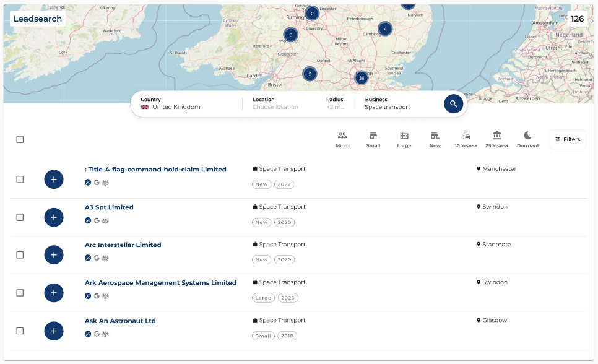Open Arc Interstellar Limited company link
Image resolution: width=598 pixels, height=364 pixels.
tap(123, 245)
